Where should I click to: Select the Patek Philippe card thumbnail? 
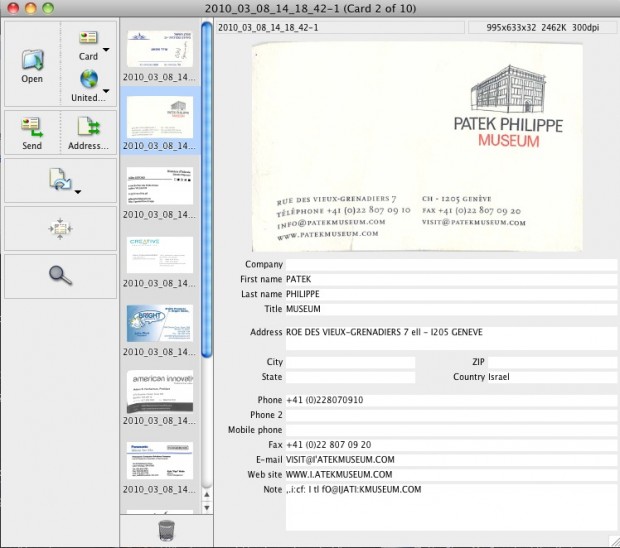point(160,117)
